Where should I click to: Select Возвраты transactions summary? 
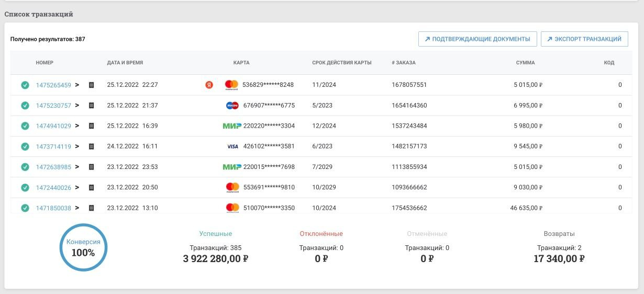coord(559,234)
